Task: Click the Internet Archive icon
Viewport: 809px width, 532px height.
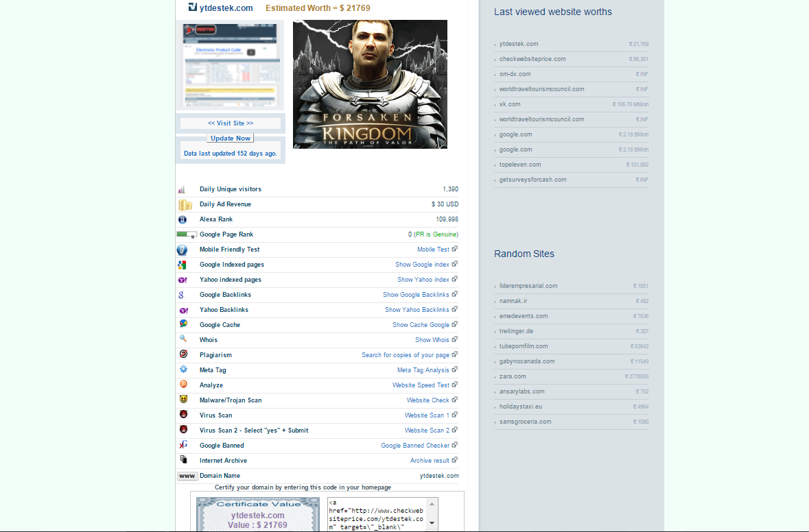Action: (x=183, y=459)
